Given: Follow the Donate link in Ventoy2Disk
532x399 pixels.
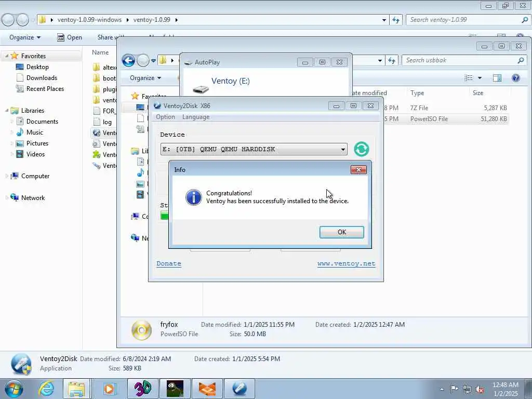Looking at the screenshot, I should pyautogui.click(x=169, y=263).
